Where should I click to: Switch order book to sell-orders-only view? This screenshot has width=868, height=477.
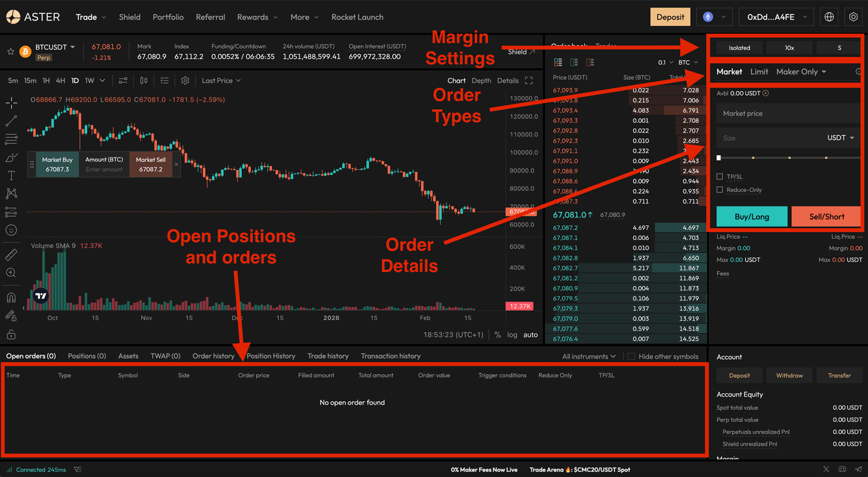point(590,61)
